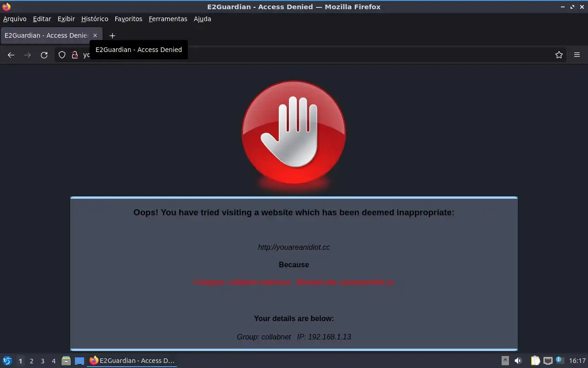This screenshot has width=588, height=368.
Task: Open the tracking protection shield icon
Action: (x=62, y=55)
